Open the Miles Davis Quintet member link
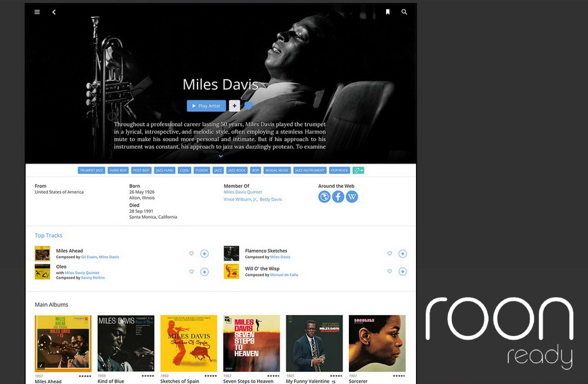The image size is (588, 384). (x=243, y=192)
